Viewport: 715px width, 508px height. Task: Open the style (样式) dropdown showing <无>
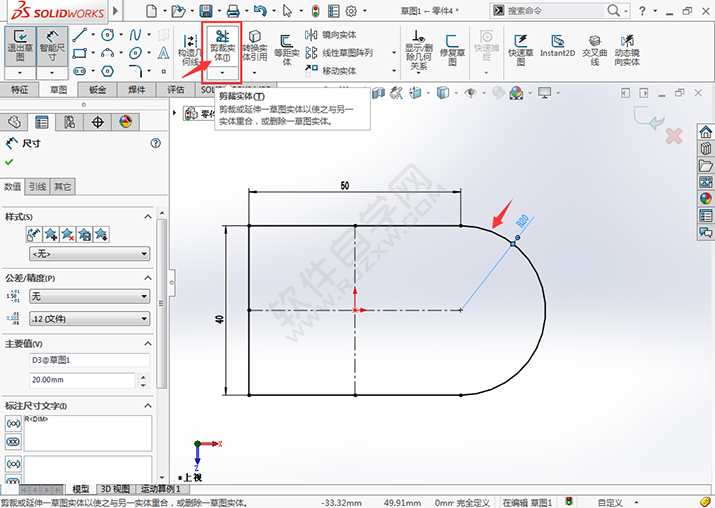89,254
